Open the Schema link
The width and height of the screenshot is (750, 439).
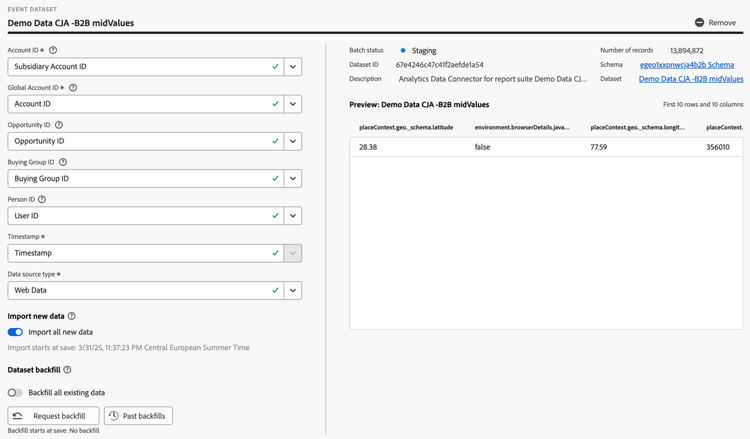click(687, 65)
